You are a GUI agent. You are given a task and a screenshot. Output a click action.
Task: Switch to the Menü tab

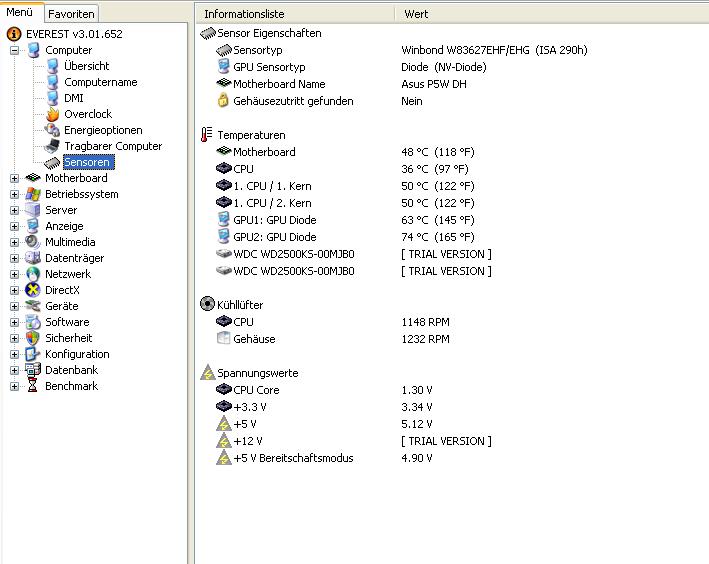[20, 12]
